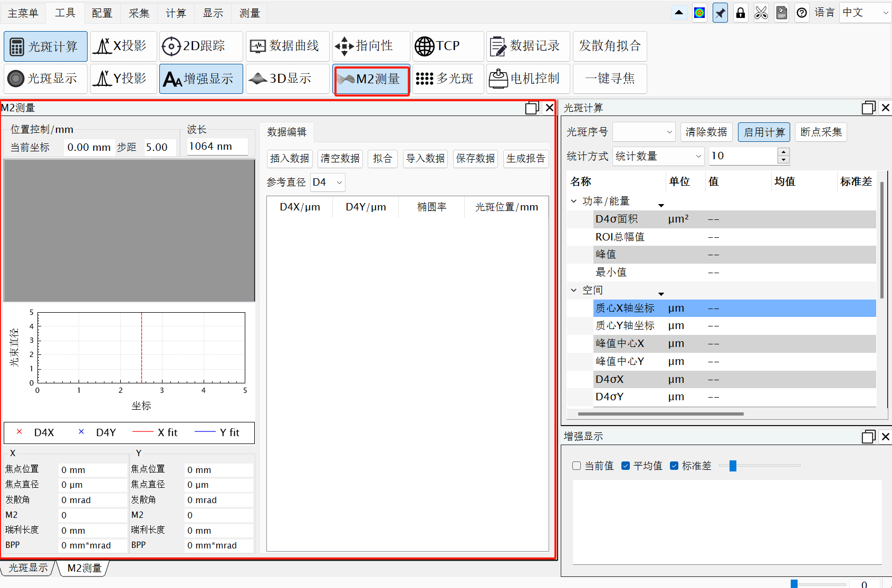Switch to the 光斑显示 bottom tab
The width and height of the screenshot is (892, 588).
coord(28,568)
